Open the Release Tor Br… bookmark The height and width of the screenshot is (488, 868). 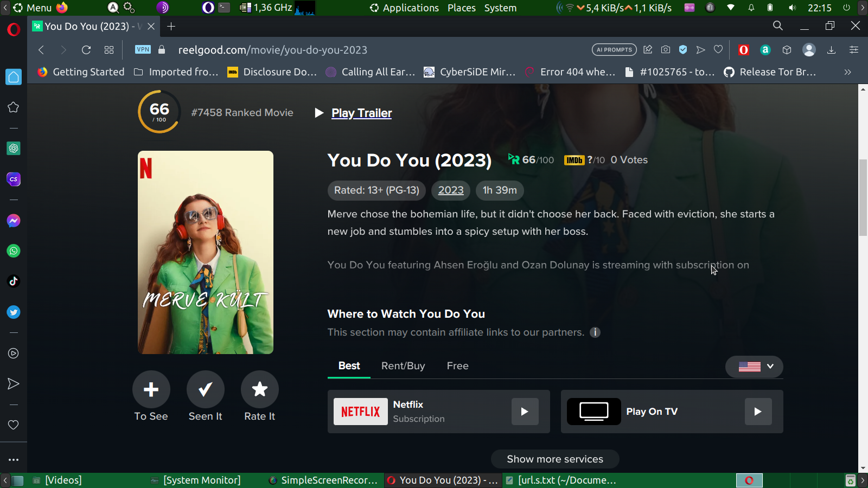point(770,72)
